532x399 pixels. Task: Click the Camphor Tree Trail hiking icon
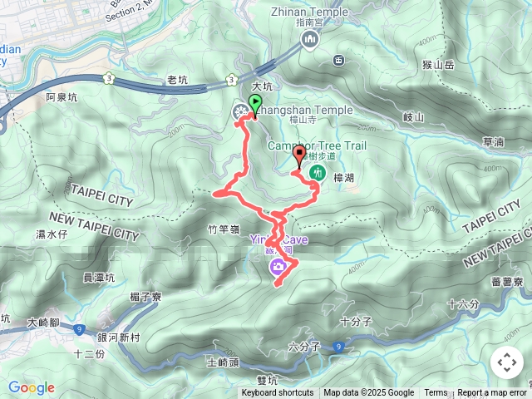tap(318, 174)
